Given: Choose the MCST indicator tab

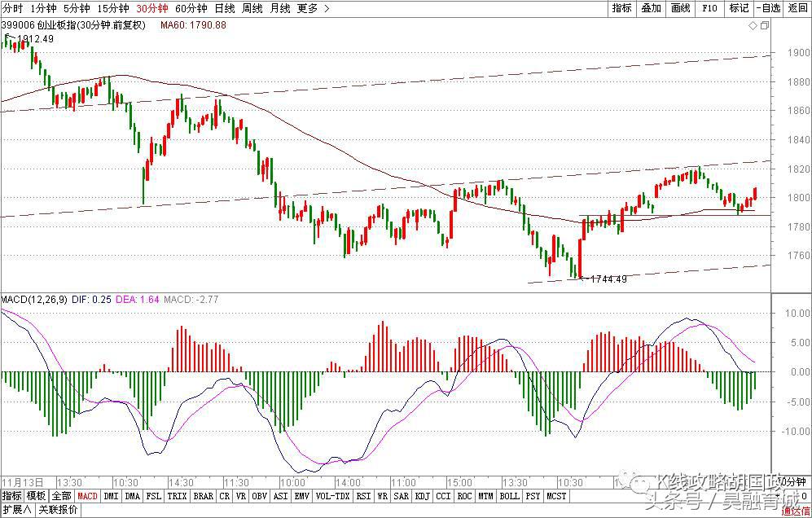Looking at the screenshot, I should (x=556, y=496).
